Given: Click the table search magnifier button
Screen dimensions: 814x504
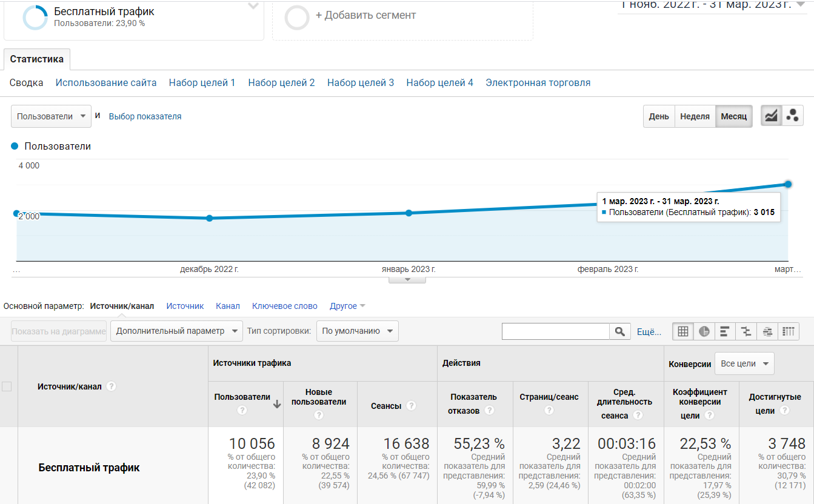Looking at the screenshot, I should coord(619,331).
